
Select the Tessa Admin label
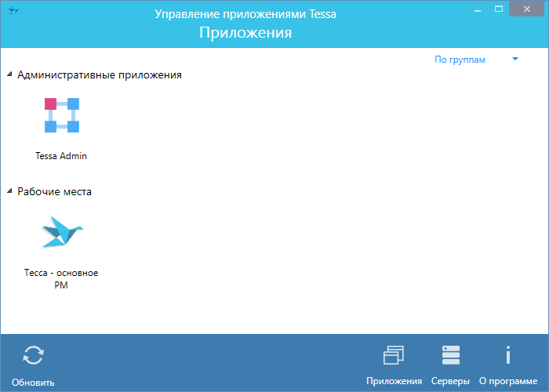click(x=61, y=156)
